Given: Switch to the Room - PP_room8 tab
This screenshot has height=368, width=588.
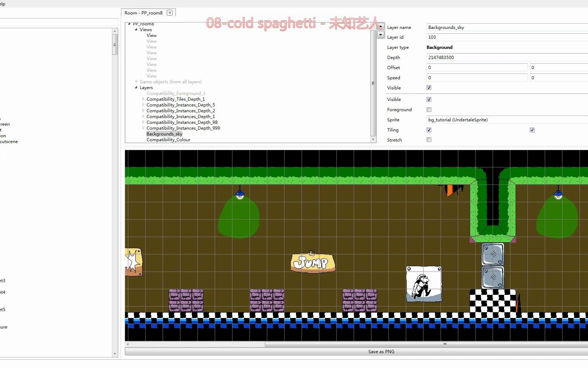Looking at the screenshot, I should click(x=144, y=13).
